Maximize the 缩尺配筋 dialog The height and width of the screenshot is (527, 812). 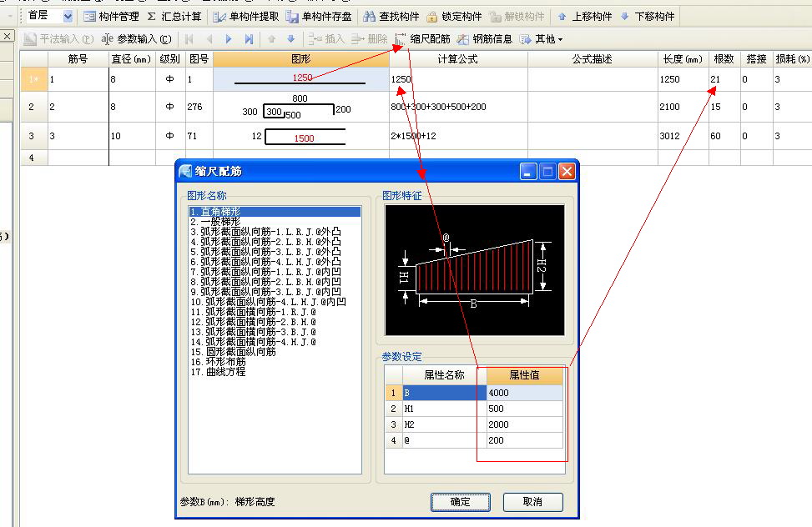click(x=547, y=171)
